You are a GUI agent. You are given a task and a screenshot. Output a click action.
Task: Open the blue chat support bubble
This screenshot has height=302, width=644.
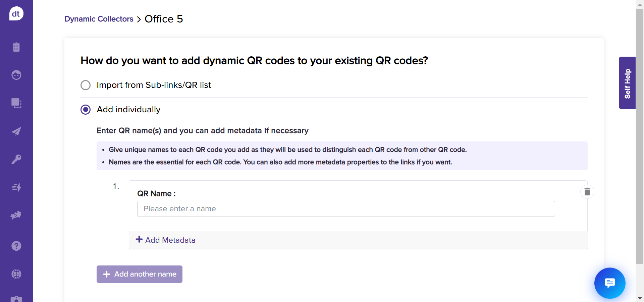pos(609,283)
